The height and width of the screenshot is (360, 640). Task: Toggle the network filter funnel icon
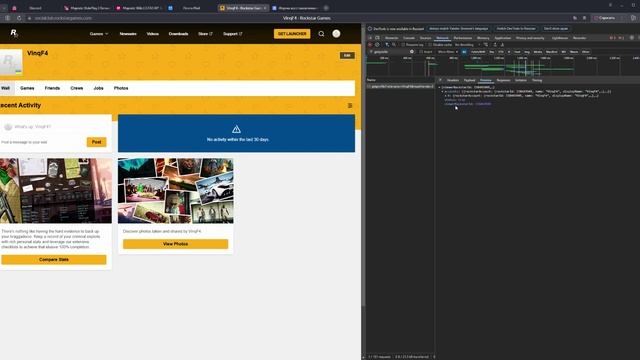click(387, 44)
